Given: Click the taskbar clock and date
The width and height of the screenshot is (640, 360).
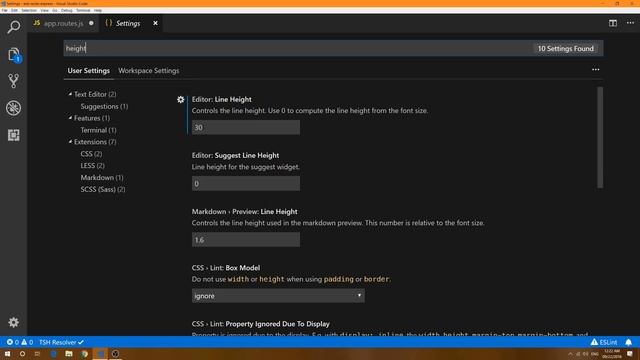Looking at the screenshot, I should point(611,353).
